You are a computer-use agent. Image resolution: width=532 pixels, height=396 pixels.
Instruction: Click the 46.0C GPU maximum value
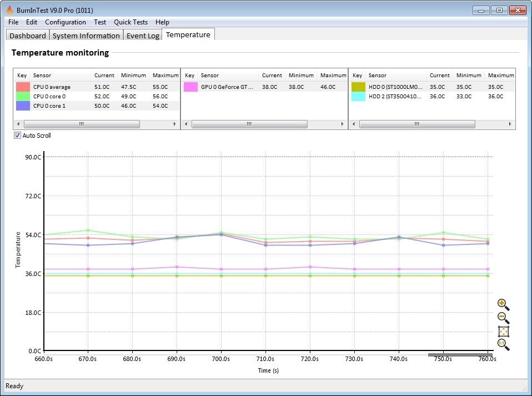pos(328,87)
